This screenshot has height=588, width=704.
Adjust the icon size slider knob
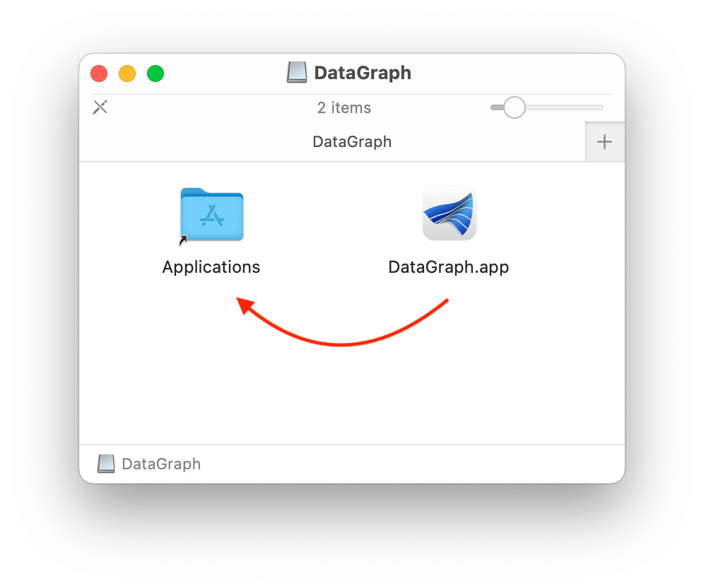514,107
